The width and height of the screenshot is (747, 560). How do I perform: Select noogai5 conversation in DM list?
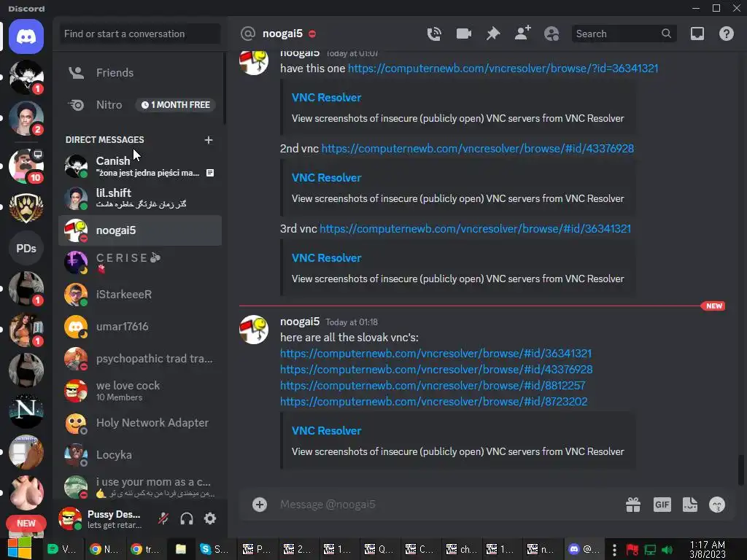click(140, 230)
